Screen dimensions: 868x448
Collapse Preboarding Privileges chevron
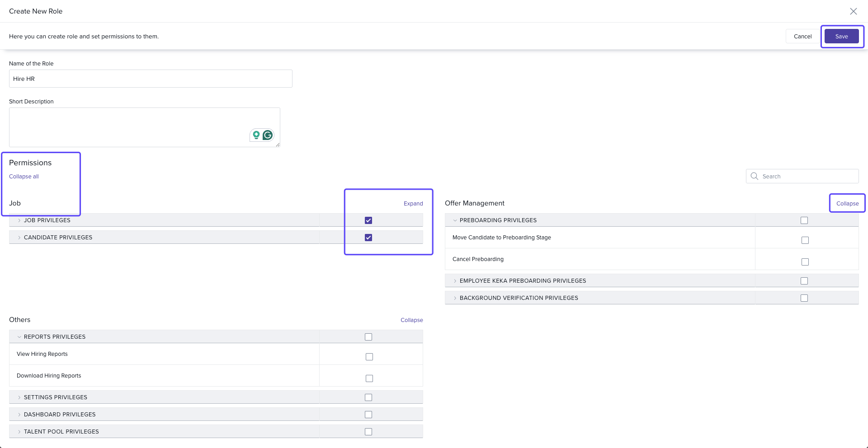click(455, 220)
